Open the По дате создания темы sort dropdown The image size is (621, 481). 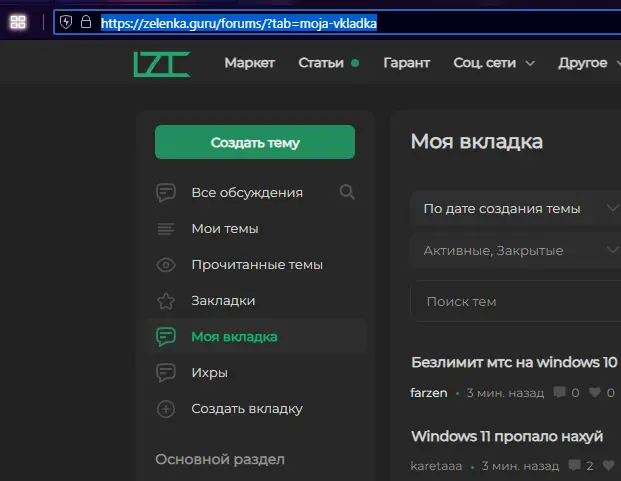click(516, 209)
